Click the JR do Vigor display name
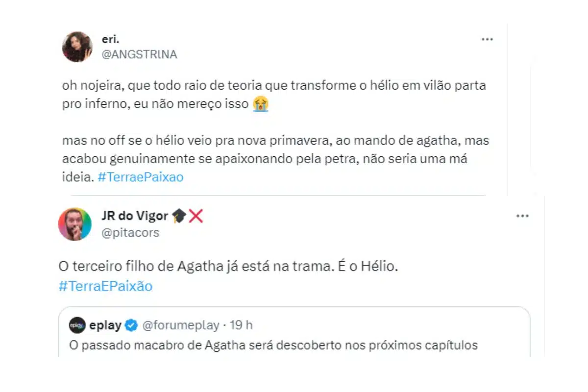The width and height of the screenshot is (588, 392). point(135,216)
